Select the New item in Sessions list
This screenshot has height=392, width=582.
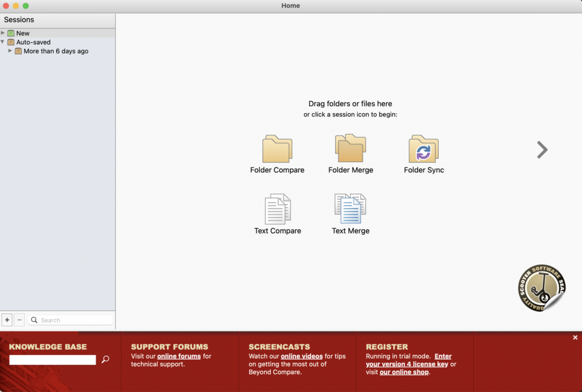tap(23, 34)
